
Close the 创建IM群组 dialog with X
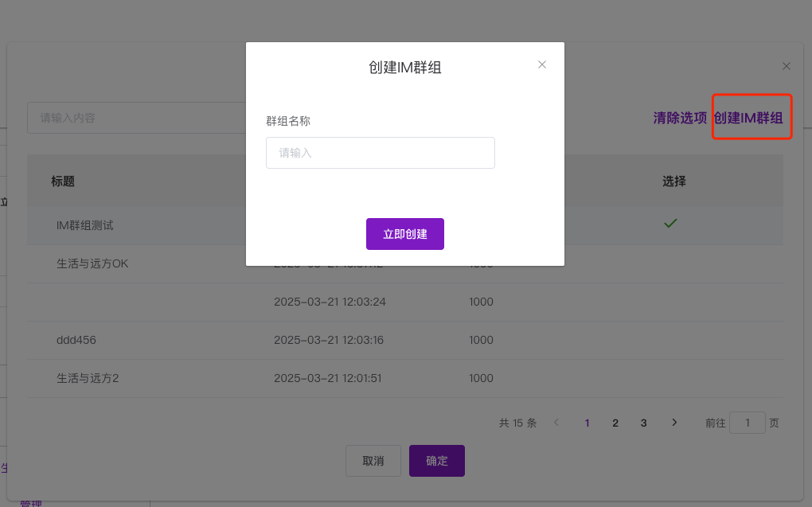(x=542, y=64)
